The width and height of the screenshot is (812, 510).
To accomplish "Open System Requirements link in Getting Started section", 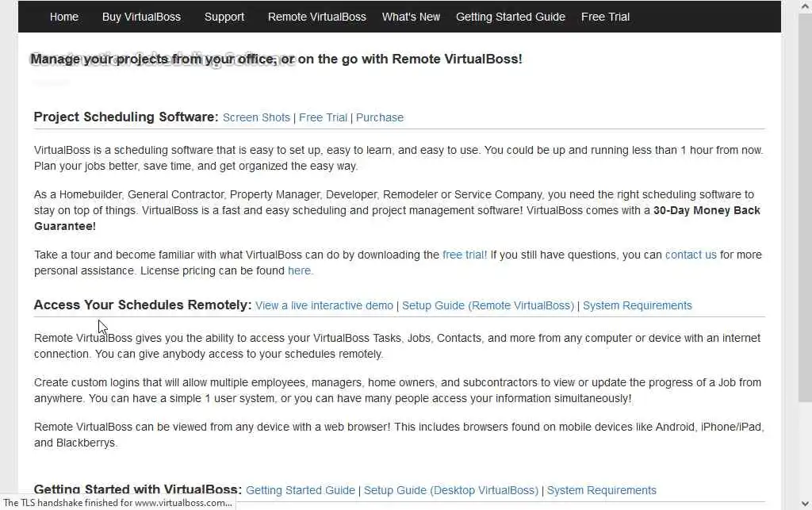I will [602, 490].
